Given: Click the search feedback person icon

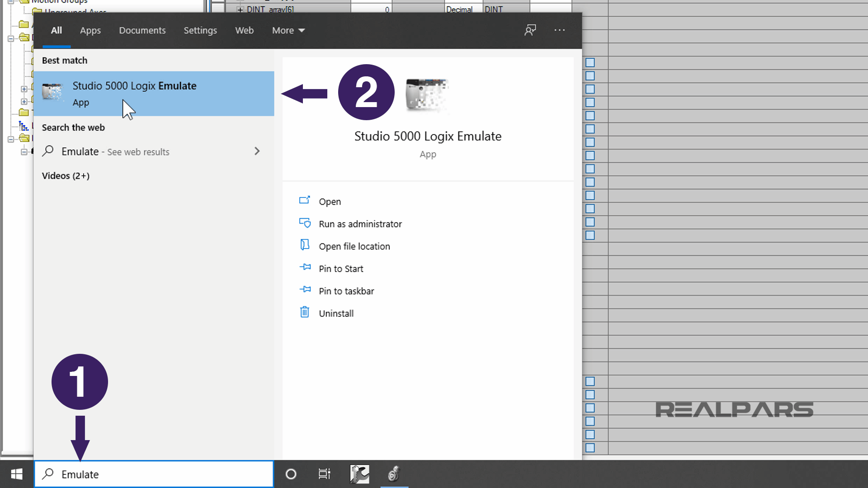Looking at the screenshot, I should point(530,30).
